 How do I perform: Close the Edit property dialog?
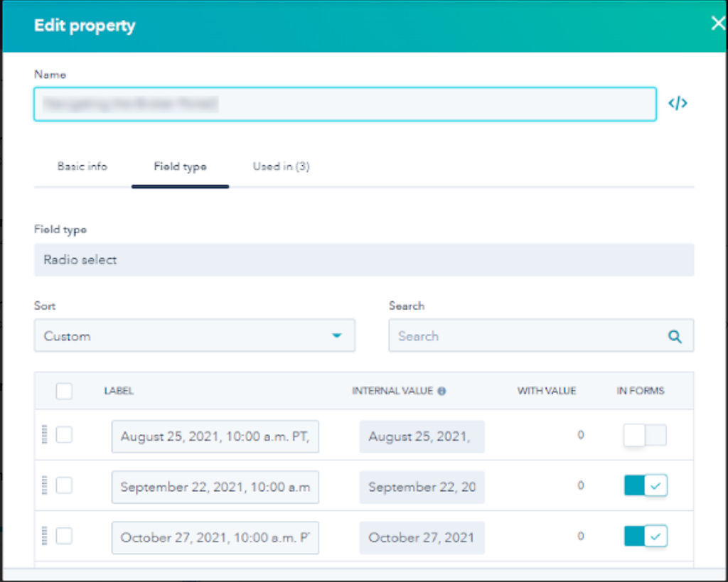tap(717, 23)
